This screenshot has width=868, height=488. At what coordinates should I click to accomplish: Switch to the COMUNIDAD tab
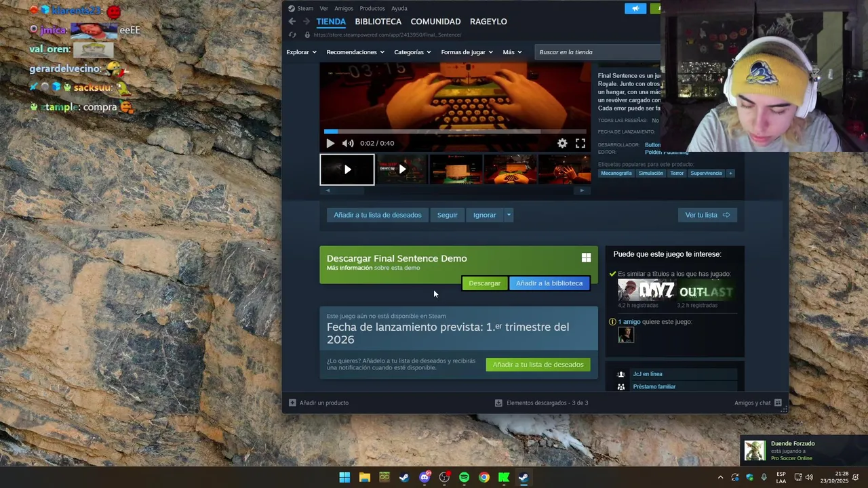pyautogui.click(x=435, y=22)
